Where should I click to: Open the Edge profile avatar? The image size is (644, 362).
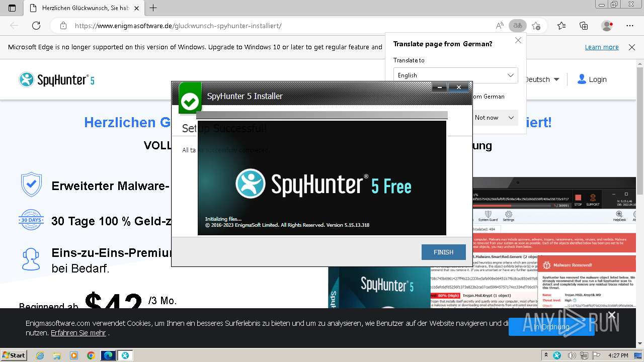607,26
